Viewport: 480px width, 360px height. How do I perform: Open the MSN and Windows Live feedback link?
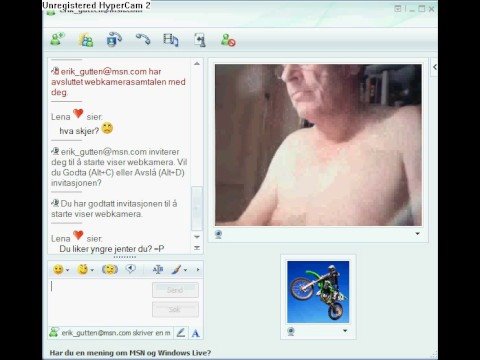pos(130,353)
